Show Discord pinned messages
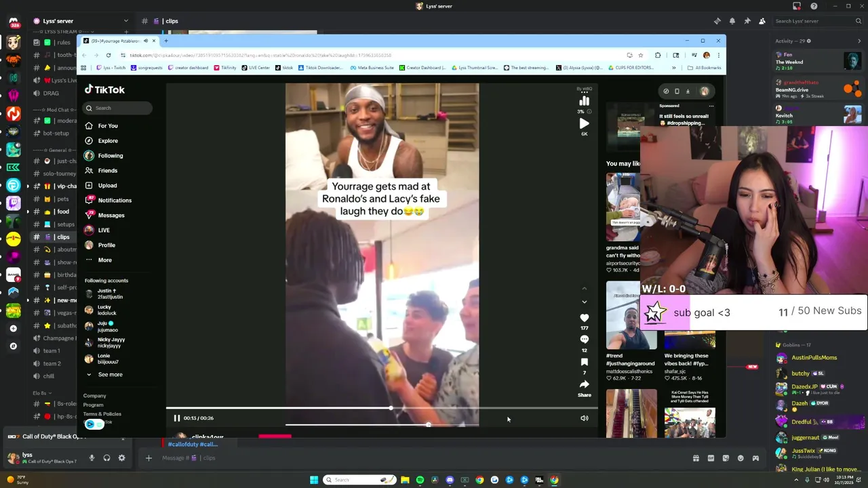 point(747,21)
